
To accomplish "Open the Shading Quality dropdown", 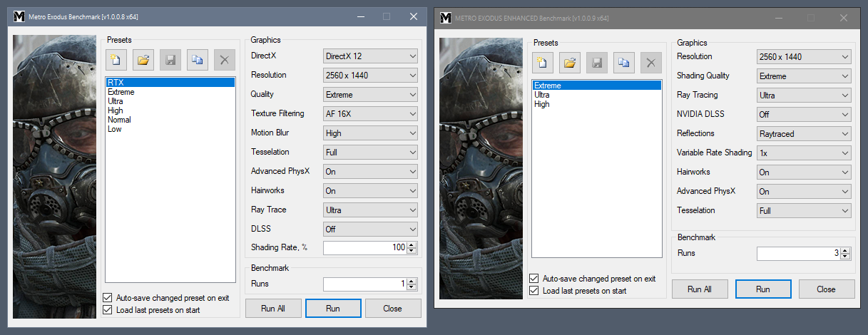I will click(x=804, y=76).
